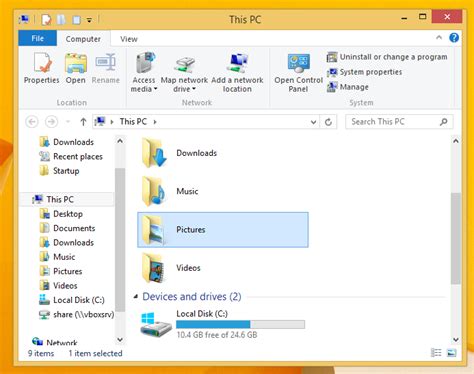Switch to the View ribbon tab
The image size is (474, 374).
[x=129, y=39]
